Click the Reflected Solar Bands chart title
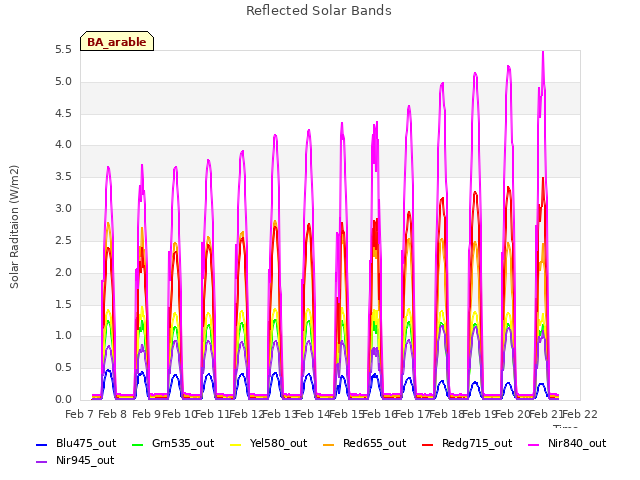 coord(319,11)
